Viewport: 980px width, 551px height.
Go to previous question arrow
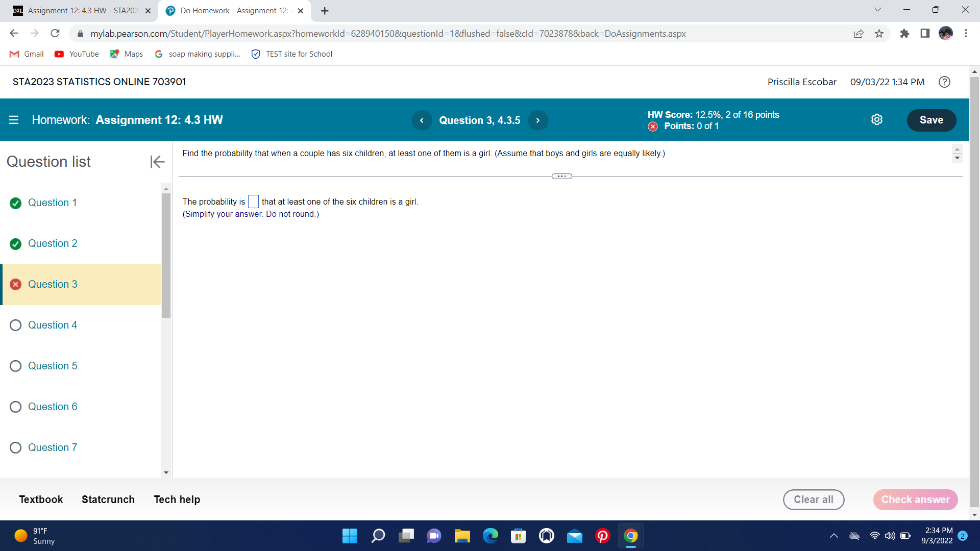422,120
